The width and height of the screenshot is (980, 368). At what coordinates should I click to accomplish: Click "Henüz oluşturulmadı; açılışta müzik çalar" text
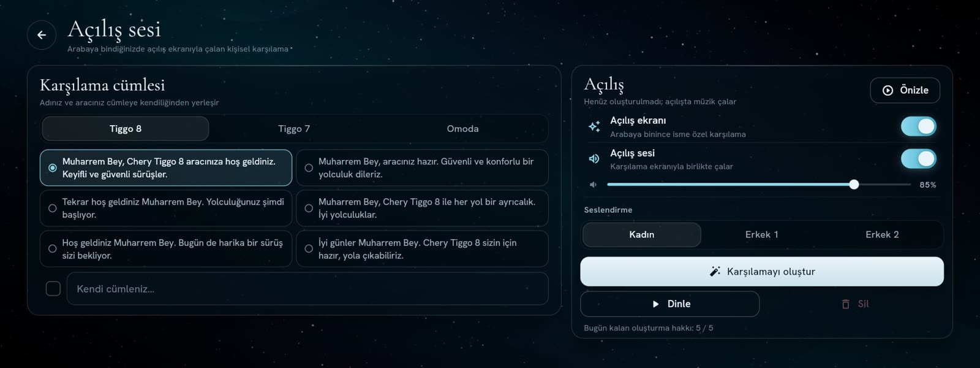point(660,102)
